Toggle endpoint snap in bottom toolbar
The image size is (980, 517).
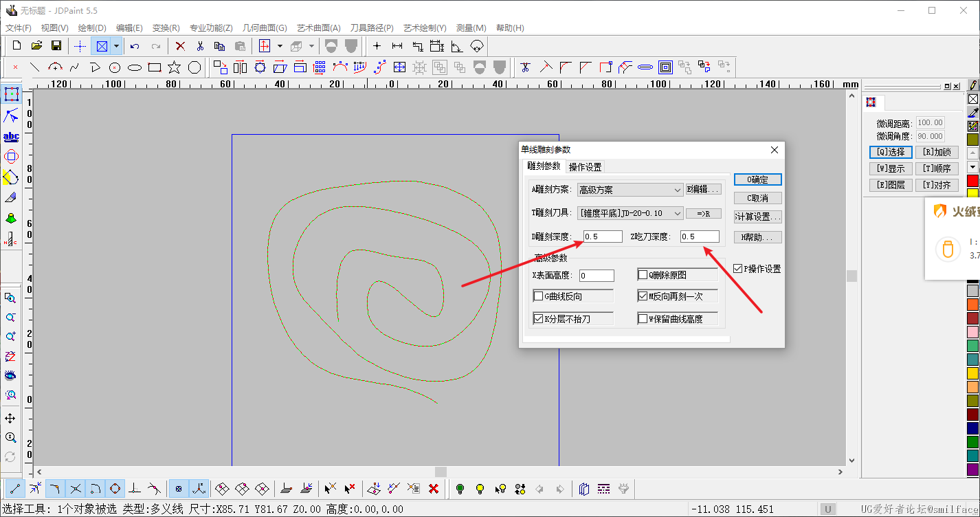(14, 489)
